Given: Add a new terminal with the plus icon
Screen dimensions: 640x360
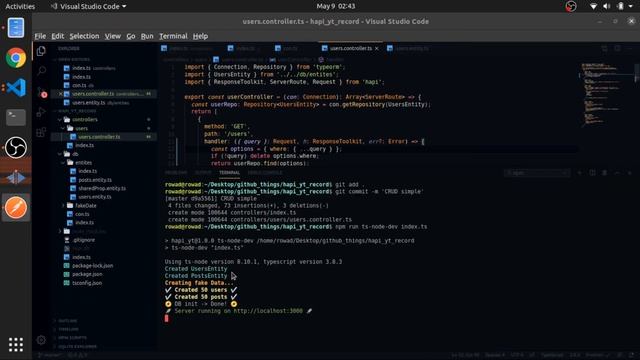Looking at the screenshot, I should (580, 173).
